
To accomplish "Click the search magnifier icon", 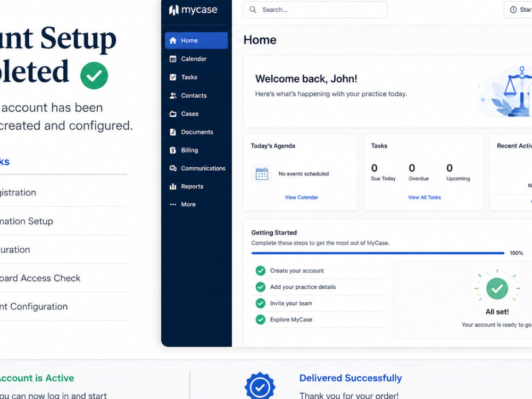I will (x=253, y=10).
